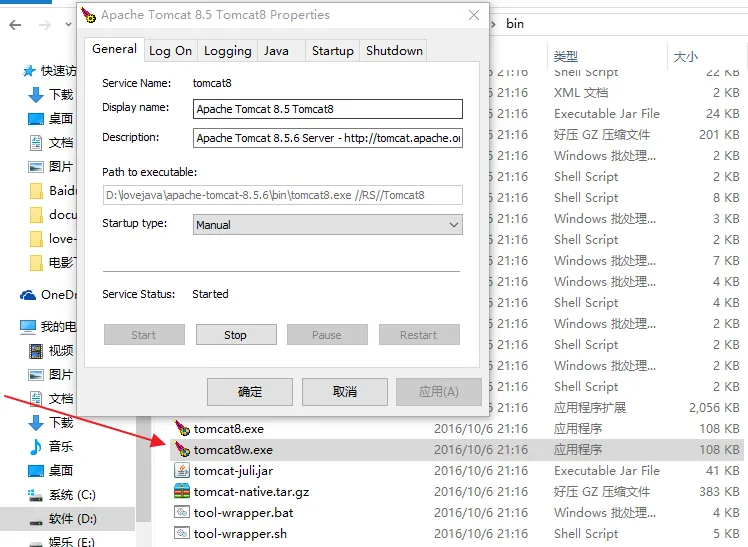Click the Path to executable field
748x547 pixels.
coord(282,195)
